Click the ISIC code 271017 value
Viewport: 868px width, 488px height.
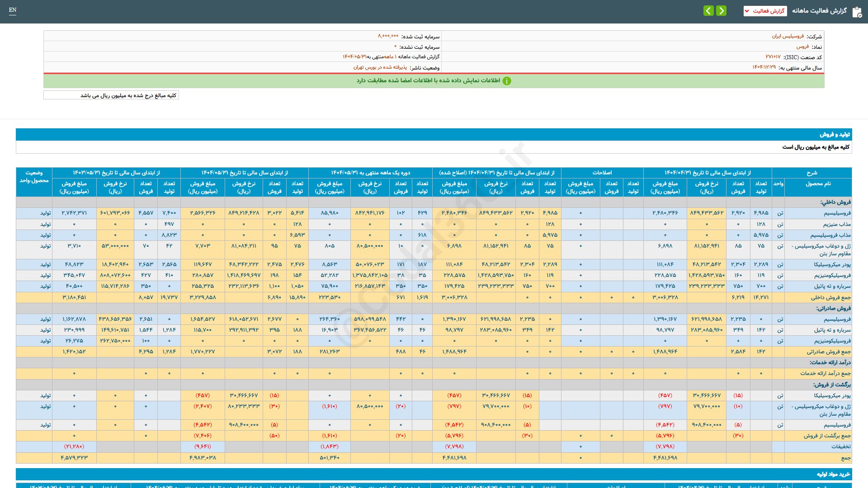tap(773, 57)
